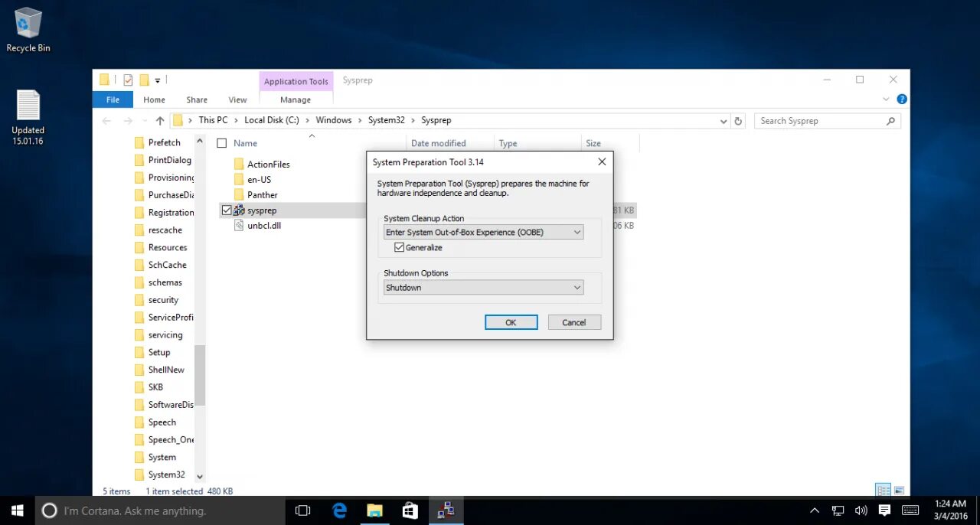Click Cancel in Sysprep dialog
Screen dimensions: 980x525
[x=574, y=322]
